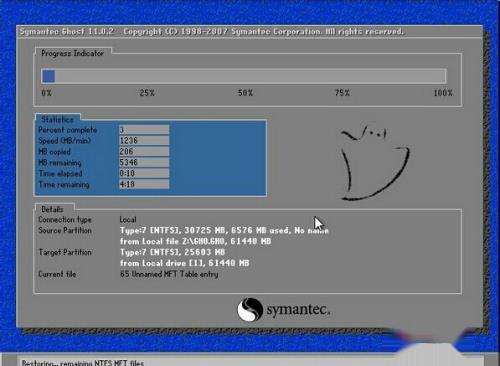Click the Details group label
The height and width of the screenshot is (366, 500).
point(52,209)
